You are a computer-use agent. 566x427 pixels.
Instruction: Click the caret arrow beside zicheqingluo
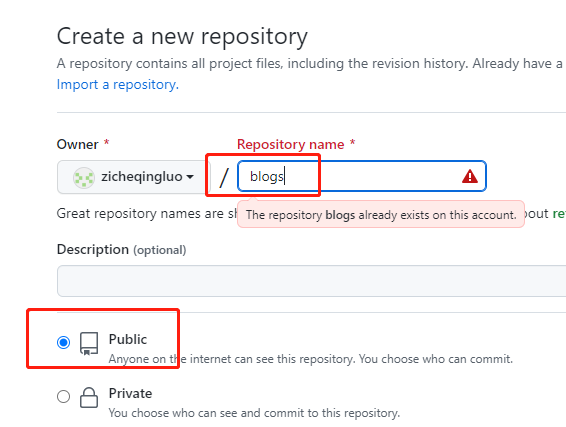[x=190, y=177]
